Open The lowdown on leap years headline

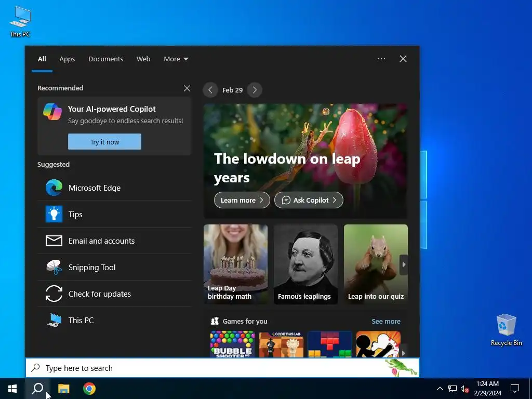pyautogui.click(x=287, y=168)
